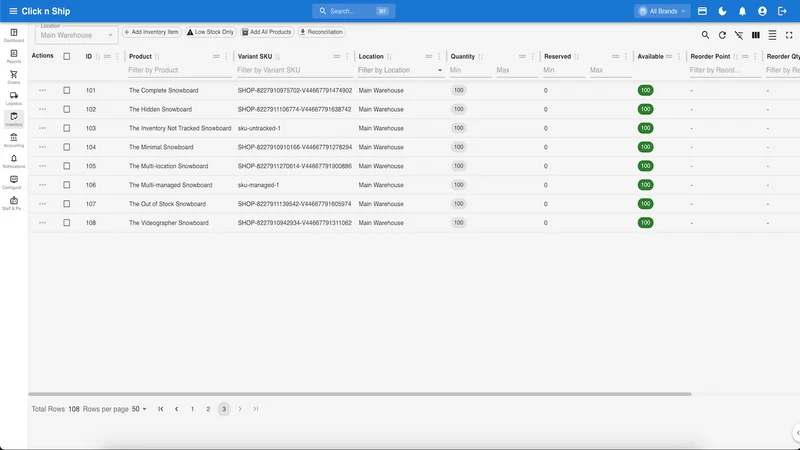The height and width of the screenshot is (450, 800).
Task: Open Quantity column options menu
Action: point(533,57)
